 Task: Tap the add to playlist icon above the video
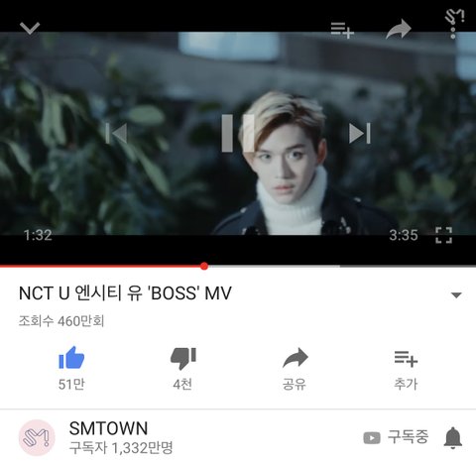(342, 30)
